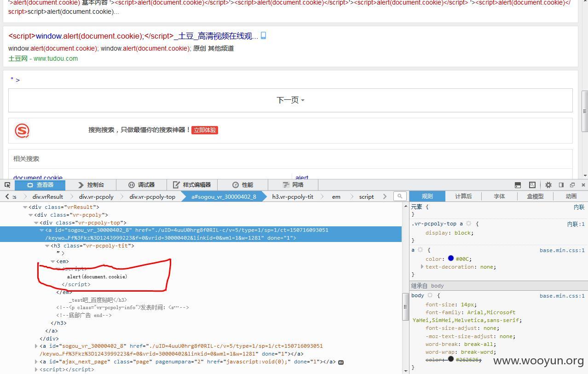Expand the empty script node at bottom

pyautogui.click(x=36, y=369)
